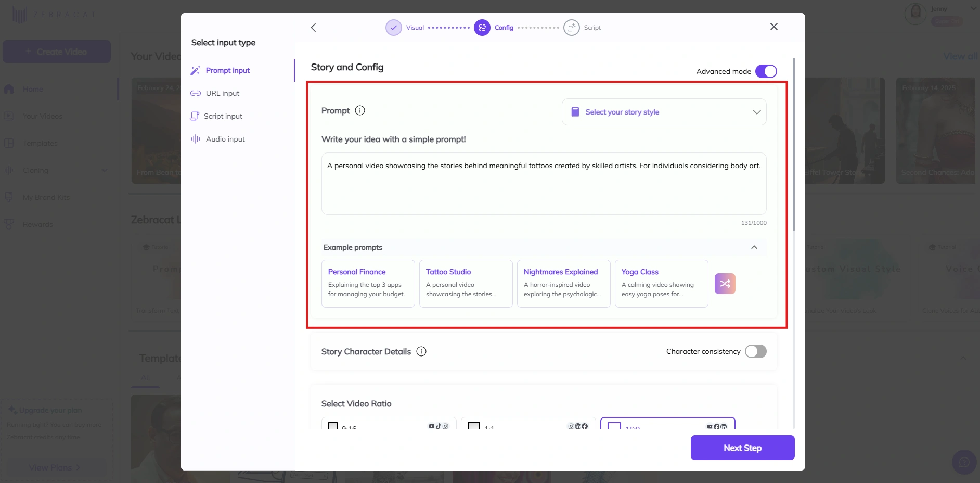Select the 16:9 video ratio option
The image size is (980, 483).
668,424
